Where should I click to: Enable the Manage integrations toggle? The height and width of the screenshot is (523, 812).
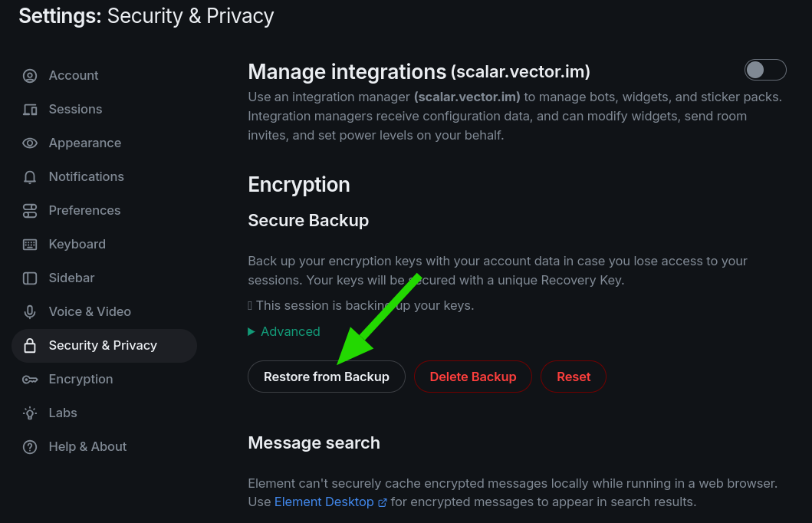click(765, 70)
